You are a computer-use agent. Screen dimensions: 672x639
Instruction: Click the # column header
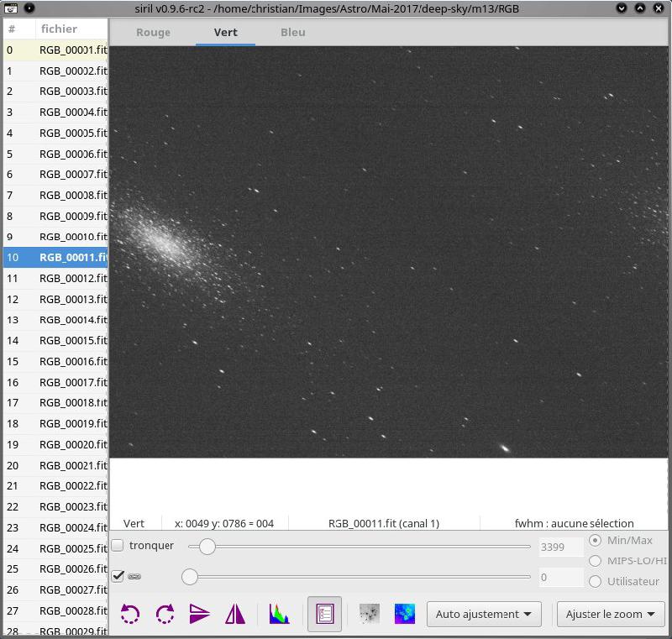19,29
